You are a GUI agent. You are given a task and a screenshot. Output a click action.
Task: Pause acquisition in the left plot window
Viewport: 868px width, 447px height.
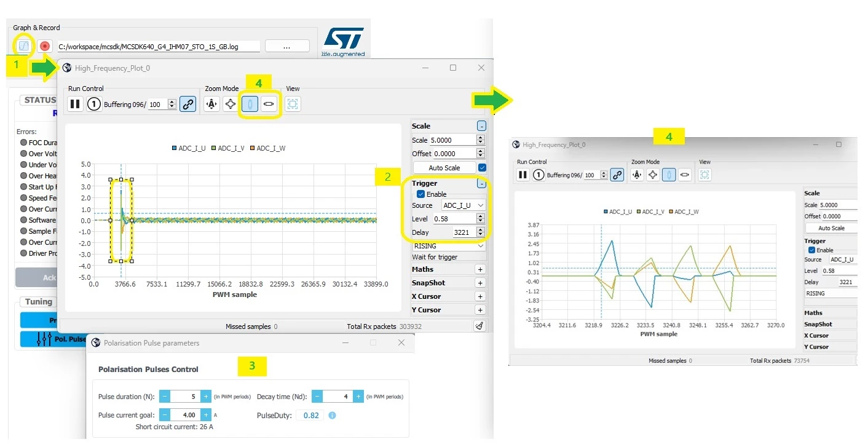click(x=75, y=104)
